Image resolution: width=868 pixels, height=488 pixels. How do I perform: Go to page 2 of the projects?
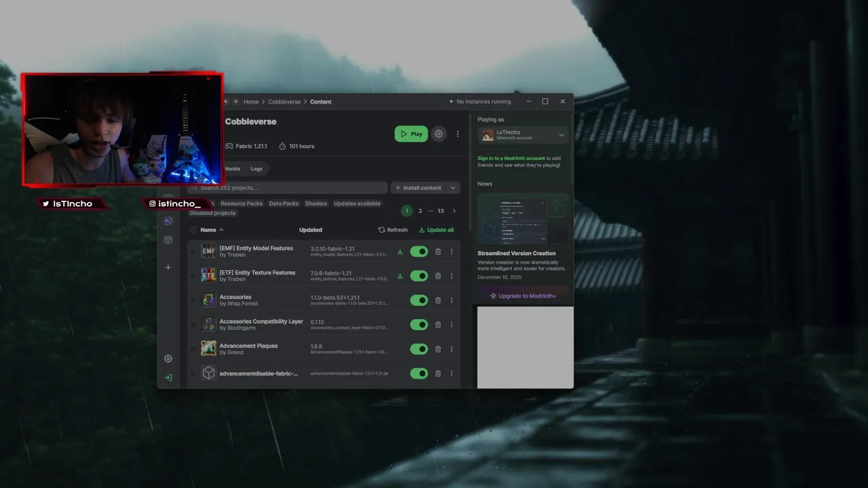click(x=420, y=211)
